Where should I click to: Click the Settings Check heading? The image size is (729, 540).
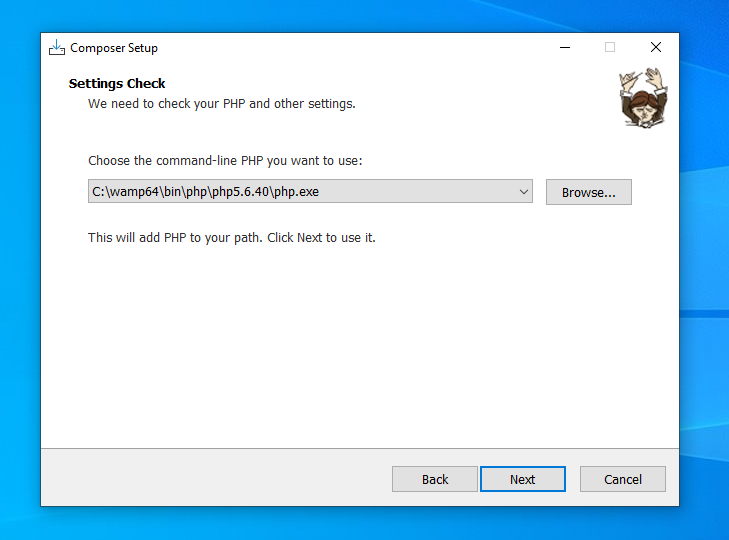click(117, 84)
